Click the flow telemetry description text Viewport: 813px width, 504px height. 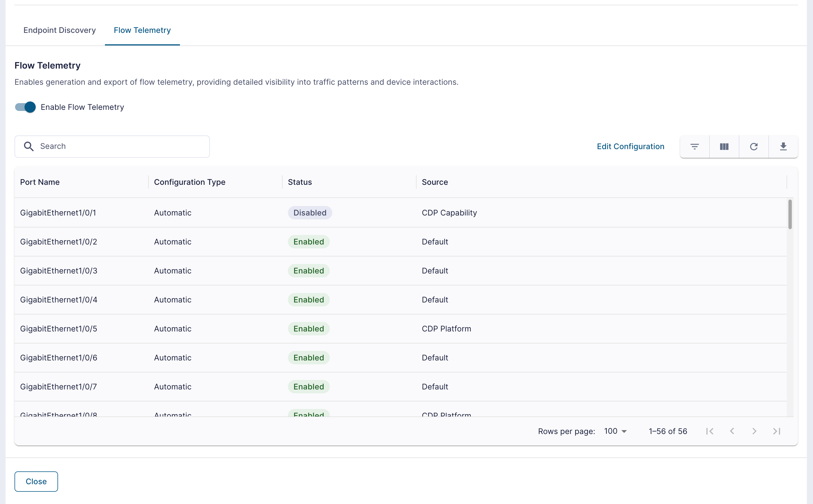tap(236, 82)
